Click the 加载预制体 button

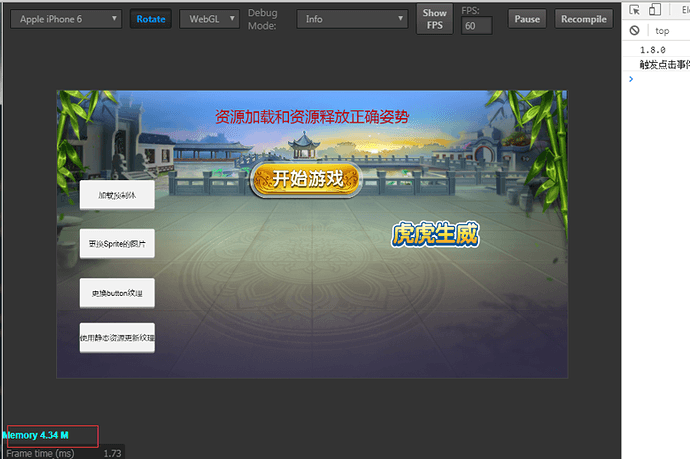coord(117,195)
